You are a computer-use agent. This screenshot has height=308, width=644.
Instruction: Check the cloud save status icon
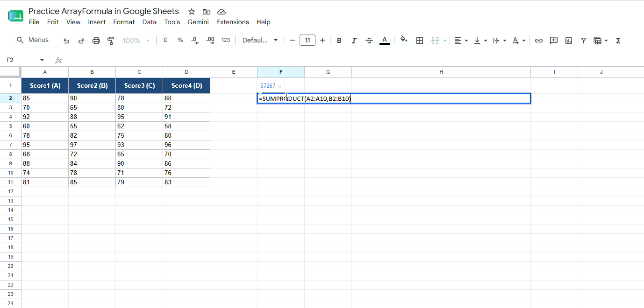point(222,12)
